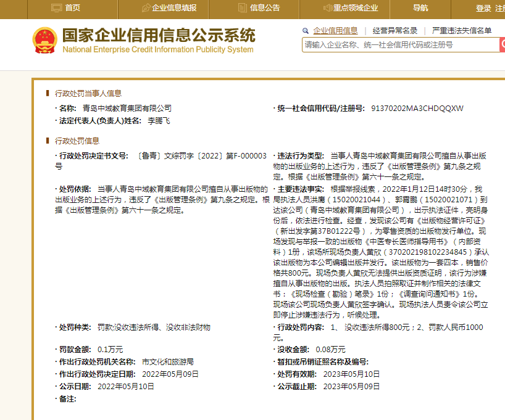
Task: Select the 行政处罚当事人信息 section heading
Action: pyautogui.click(x=88, y=93)
